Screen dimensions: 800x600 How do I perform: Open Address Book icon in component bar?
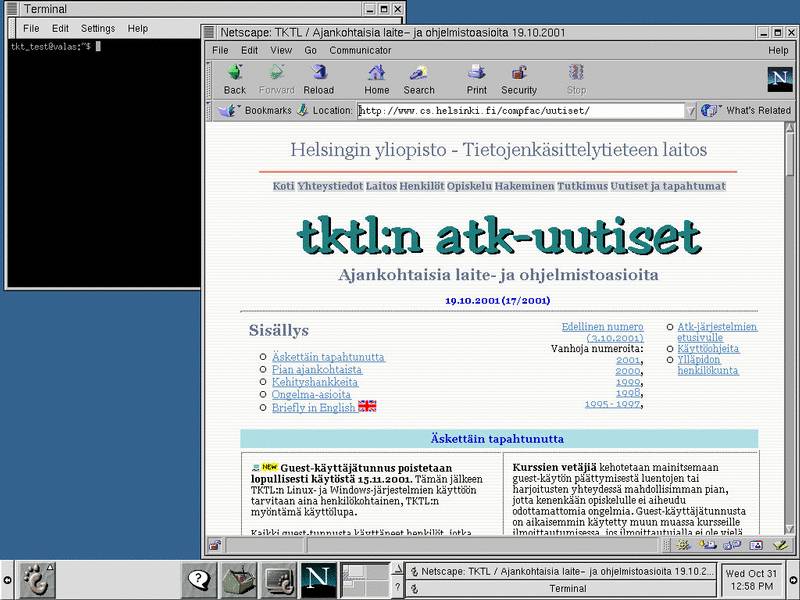(x=756, y=545)
